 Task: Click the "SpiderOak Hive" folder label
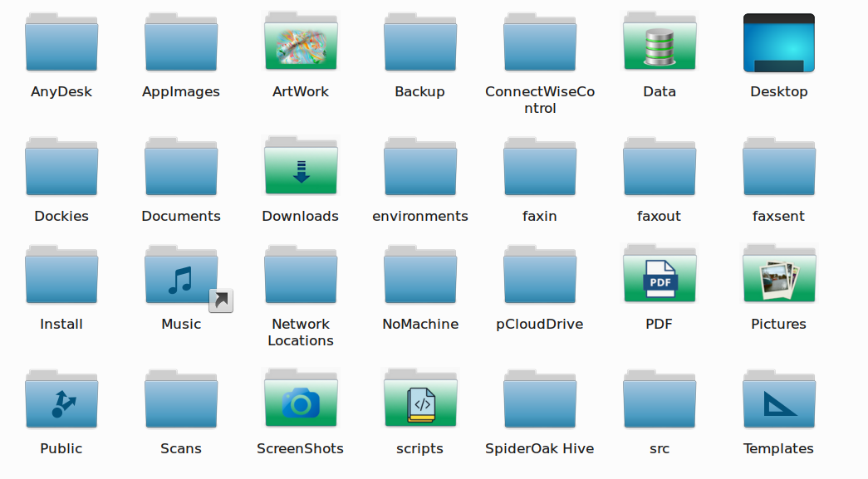click(540, 448)
